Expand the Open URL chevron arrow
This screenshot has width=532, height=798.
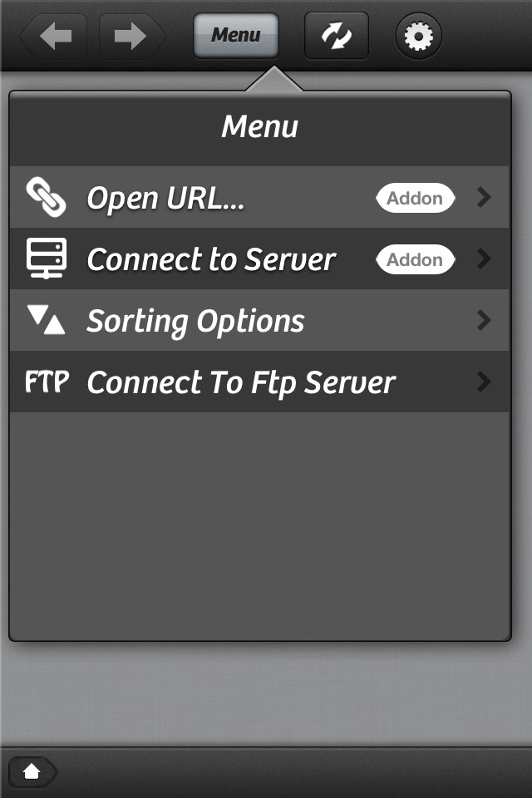(x=484, y=198)
